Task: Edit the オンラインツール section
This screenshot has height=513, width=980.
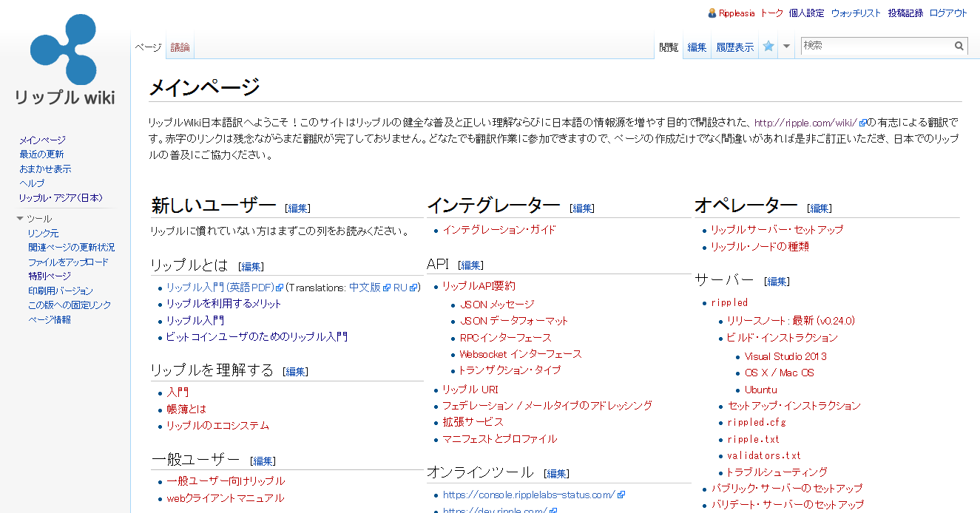Action: click(x=557, y=474)
